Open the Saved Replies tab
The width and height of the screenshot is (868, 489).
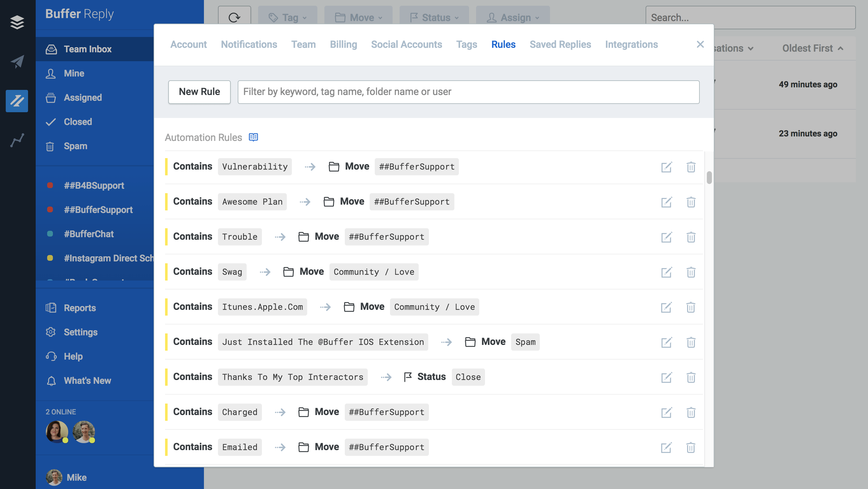click(x=561, y=44)
